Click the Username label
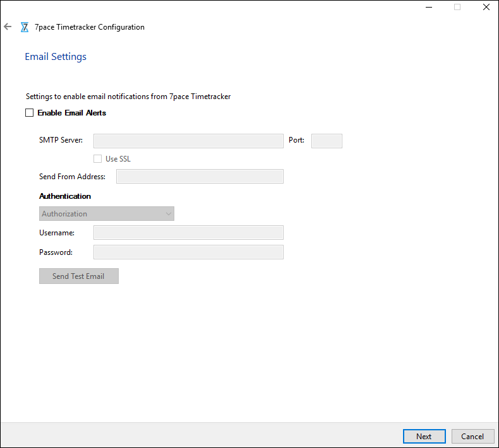Image resolution: width=499 pixels, height=448 pixels. [57, 233]
